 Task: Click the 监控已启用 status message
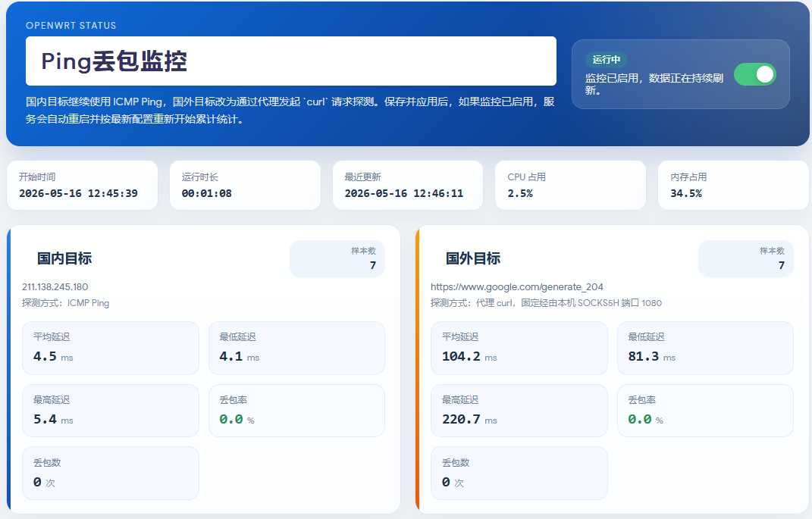click(x=654, y=84)
